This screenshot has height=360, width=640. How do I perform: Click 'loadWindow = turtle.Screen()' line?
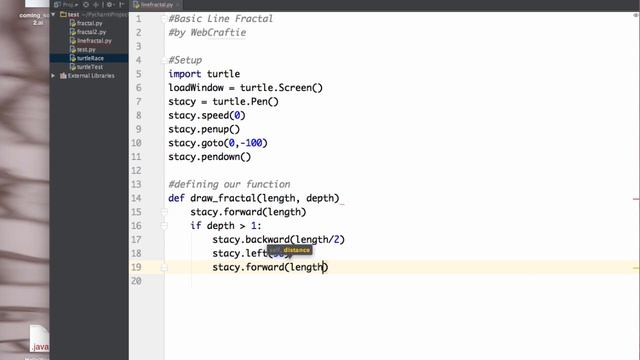pyautogui.click(x=245, y=88)
